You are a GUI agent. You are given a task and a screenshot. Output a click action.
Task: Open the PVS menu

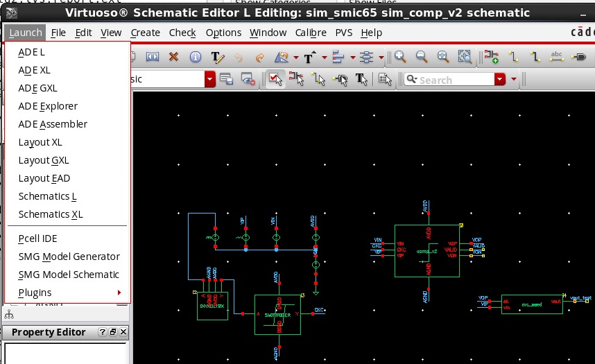click(344, 33)
